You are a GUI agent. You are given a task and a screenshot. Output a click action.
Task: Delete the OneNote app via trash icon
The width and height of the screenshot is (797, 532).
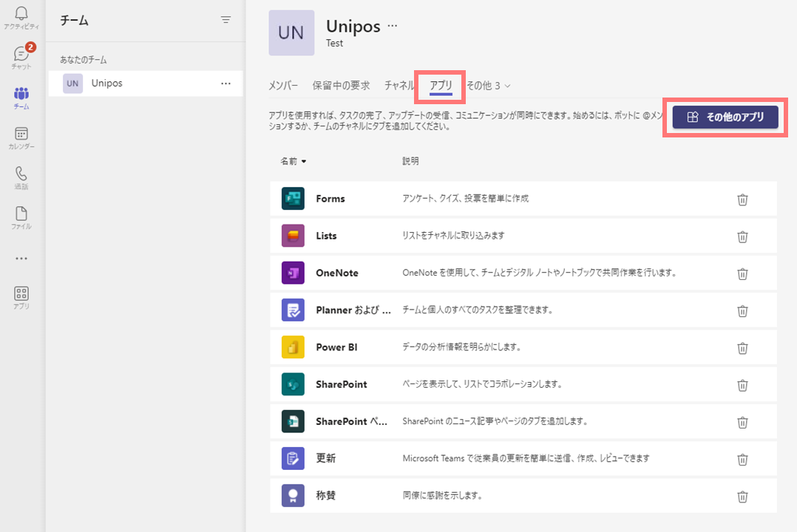tap(742, 274)
